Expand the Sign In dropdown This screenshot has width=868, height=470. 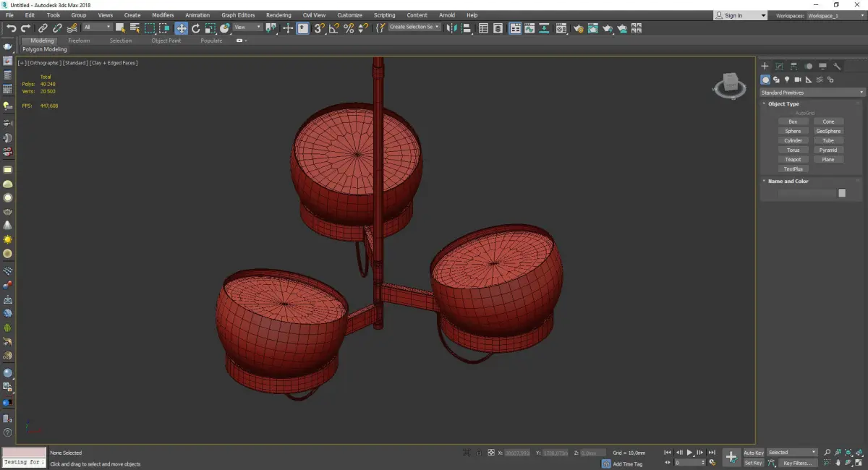[763, 15]
